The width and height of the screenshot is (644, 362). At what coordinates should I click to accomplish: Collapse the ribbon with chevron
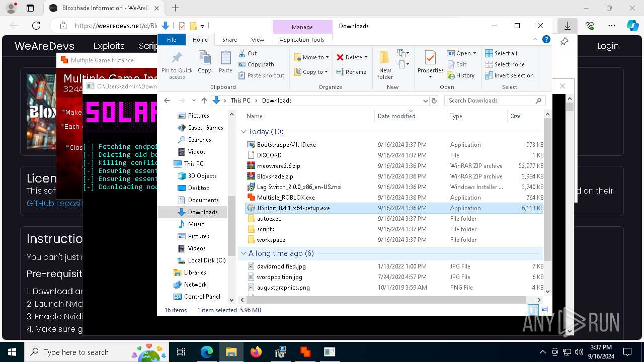click(x=535, y=39)
